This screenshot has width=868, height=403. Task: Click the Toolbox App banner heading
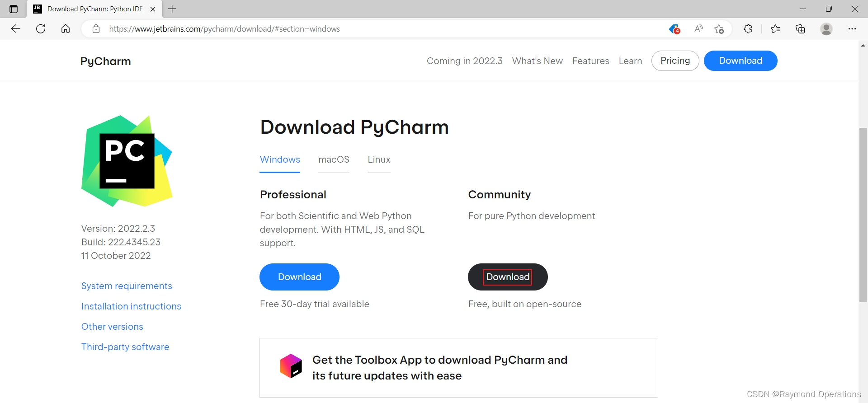coord(440,368)
